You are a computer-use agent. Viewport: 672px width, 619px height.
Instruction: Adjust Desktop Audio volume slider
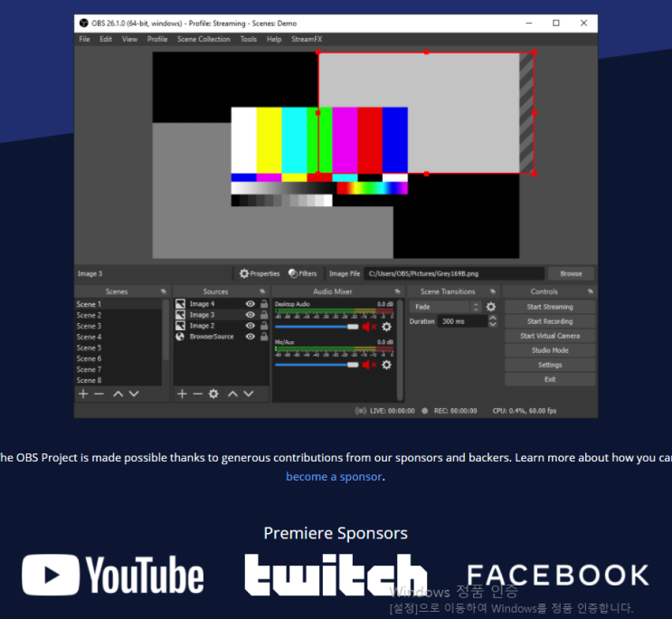coord(317,327)
